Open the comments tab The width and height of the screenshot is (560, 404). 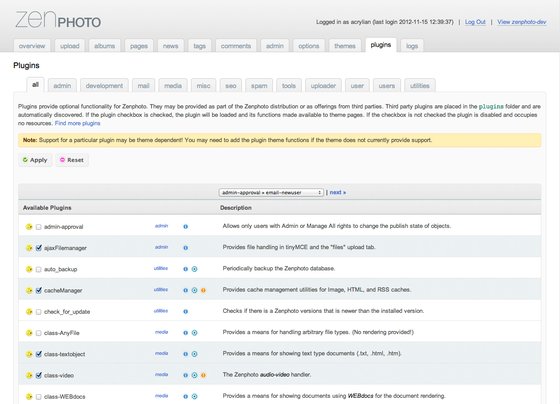click(236, 46)
